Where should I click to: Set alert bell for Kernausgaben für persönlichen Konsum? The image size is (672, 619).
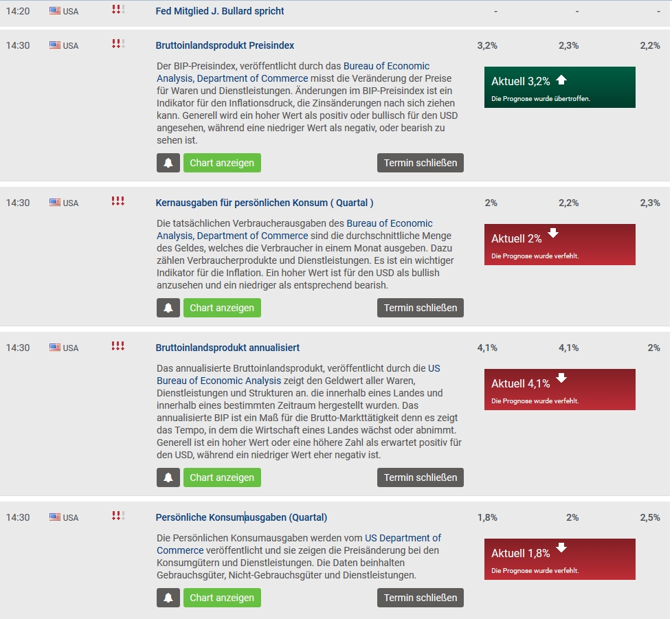[x=168, y=308]
